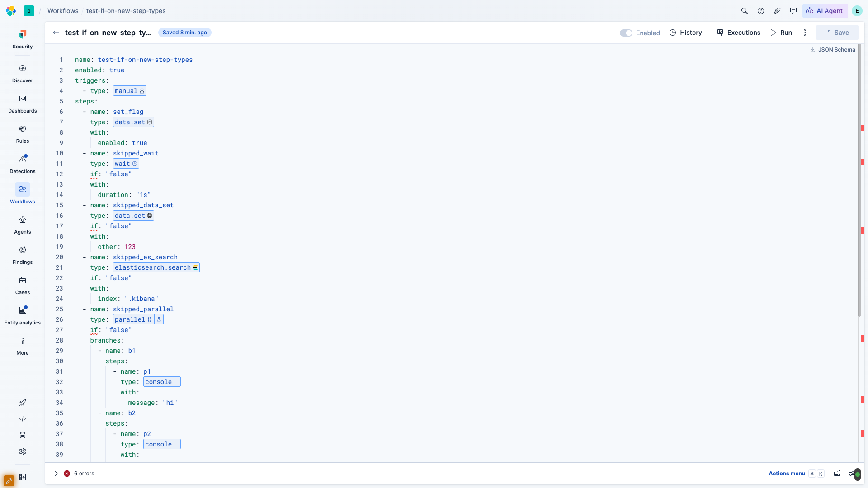The width and height of the screenshot is (868, 488).
Task: Open the AI Agent panel
Action: click(x=825, y=11)
